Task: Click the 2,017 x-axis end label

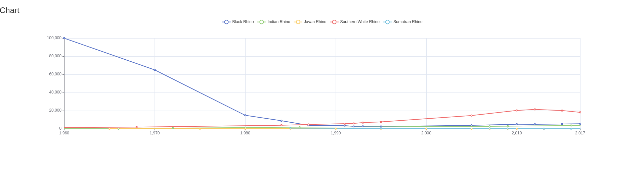Action: coord(580,133)
